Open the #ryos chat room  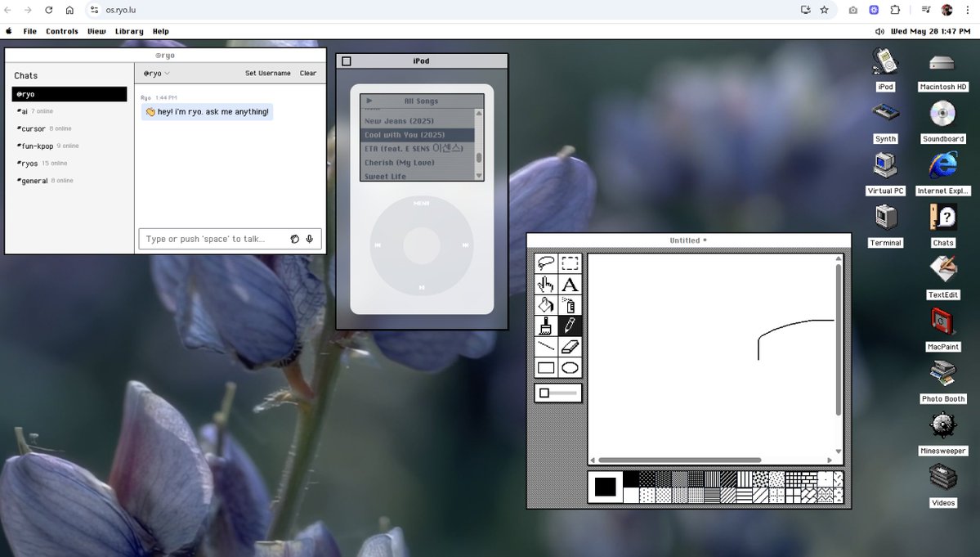pos(69,163)
